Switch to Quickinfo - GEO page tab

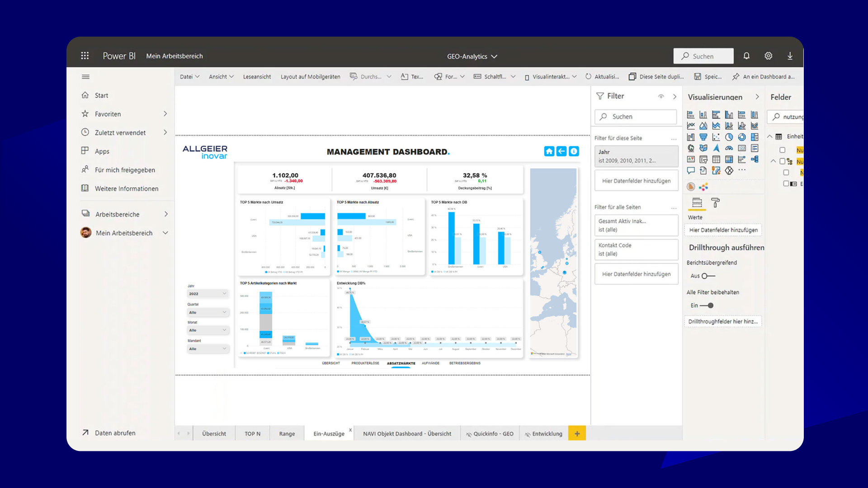coord(490,434)
